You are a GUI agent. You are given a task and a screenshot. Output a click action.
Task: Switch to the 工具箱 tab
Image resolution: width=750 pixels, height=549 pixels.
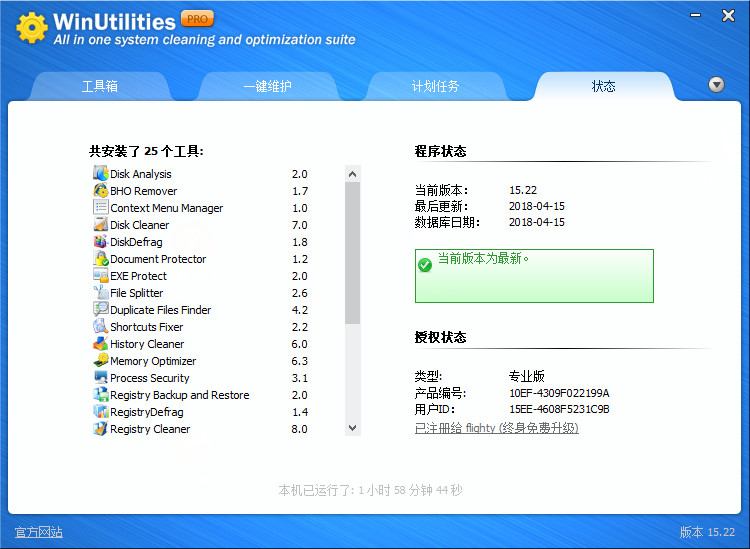coord(100,86)
